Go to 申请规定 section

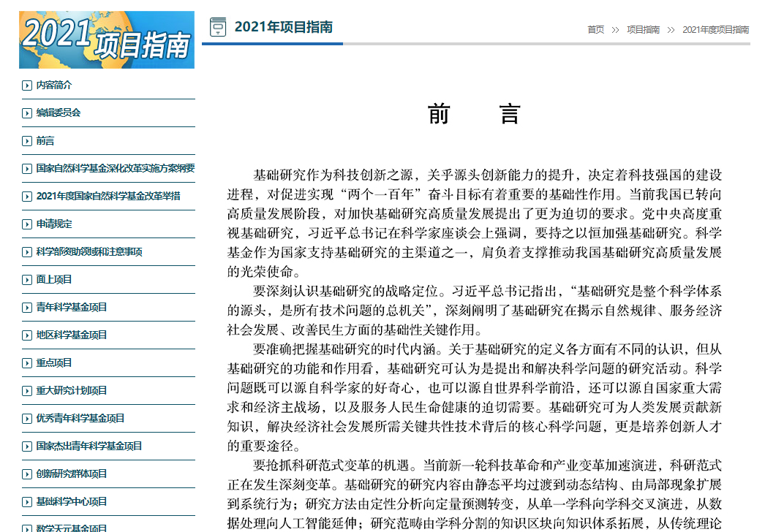point(53,224)
